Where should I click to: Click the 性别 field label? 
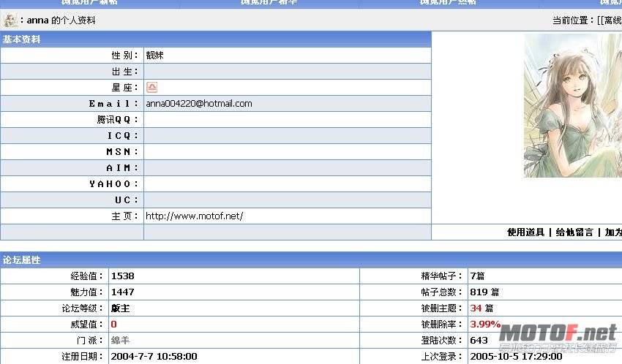pyautogui.click(x=125, y=56)
